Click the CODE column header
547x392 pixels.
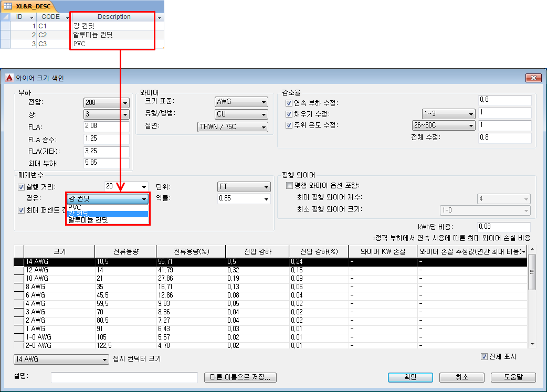[x=50, y=17]
